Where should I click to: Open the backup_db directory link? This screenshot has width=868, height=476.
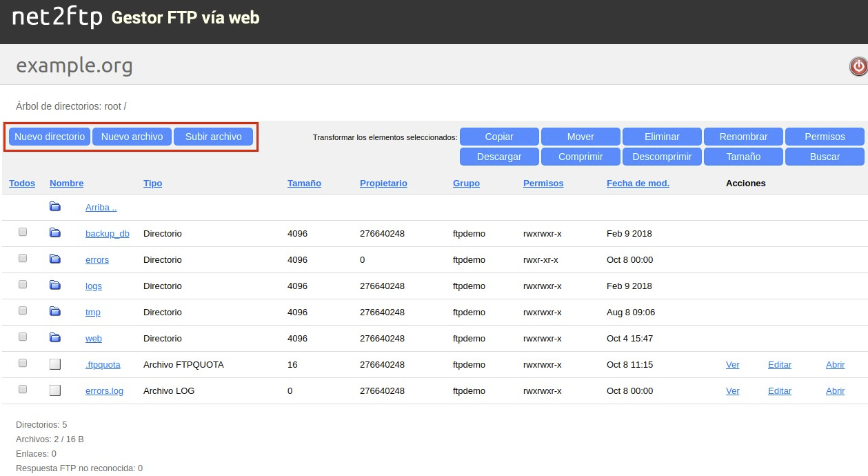tap(108, 234)
